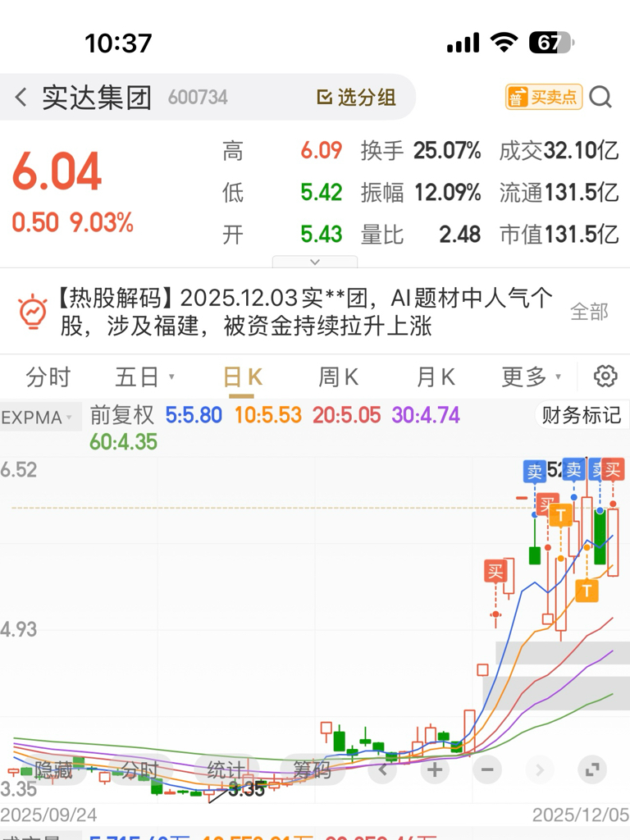The width and height of the screenshot is (630, 840).
Task: Tap the Wi-Fi status icon
Action: (504, 43)
